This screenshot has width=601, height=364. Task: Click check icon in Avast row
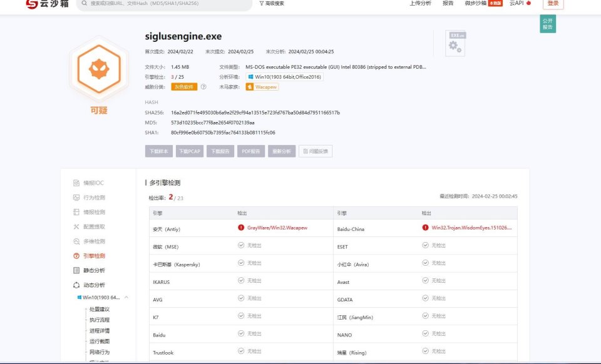pyautogui.click(x=426, y=281)
